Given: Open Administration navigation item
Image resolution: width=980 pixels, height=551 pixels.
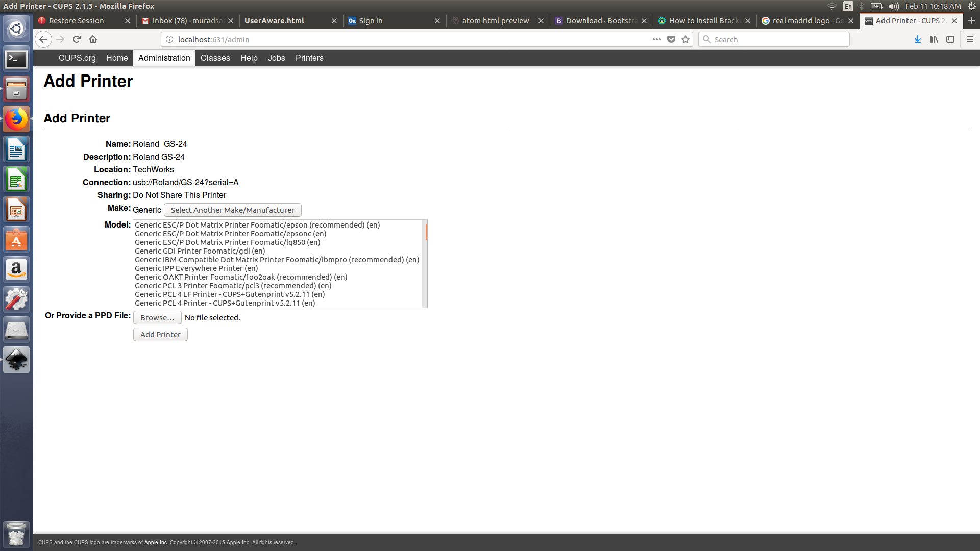Looking at the screenshot, I should 164,58.
